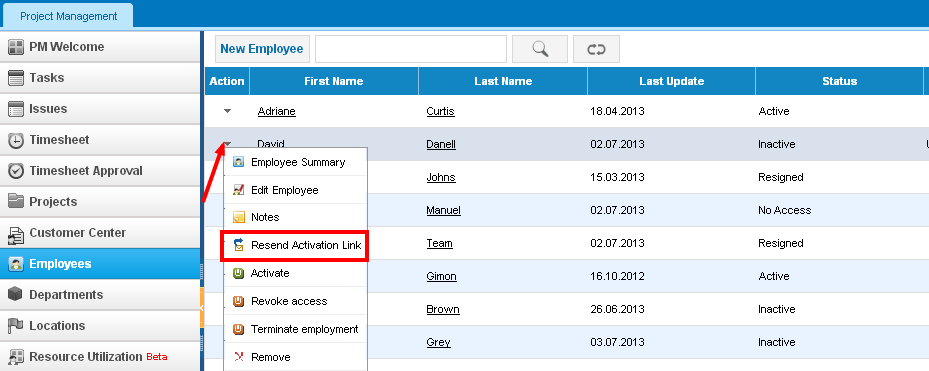Viewport: 929px width, 371px height.
Task: Click the Issues sidebar icon
Action: click(16, 109)
